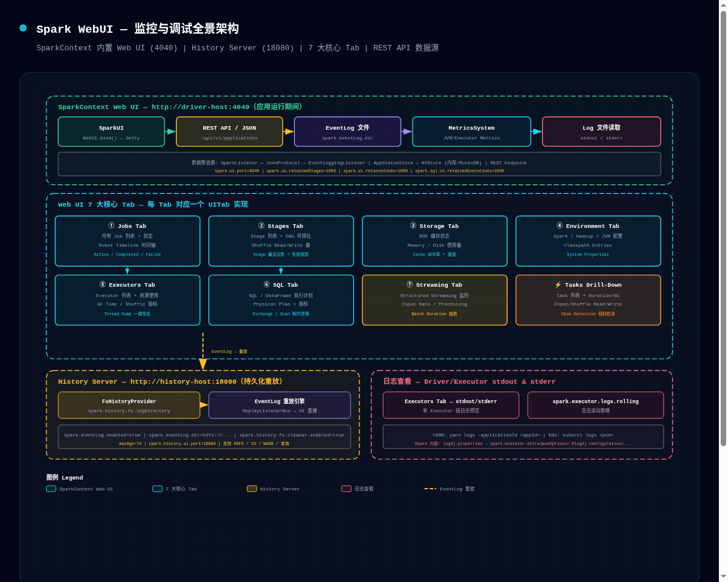The height and width of the screenshot is (582, 728).
Task: Click the 数据聚合层 SparkListener description bar
Action: point(359,164)
